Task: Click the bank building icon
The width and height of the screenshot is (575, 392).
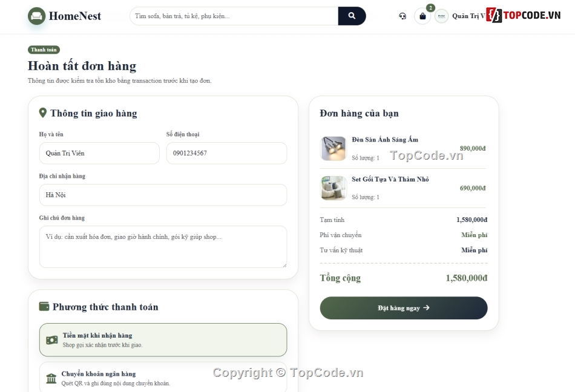Action: (x=51, y=379)
